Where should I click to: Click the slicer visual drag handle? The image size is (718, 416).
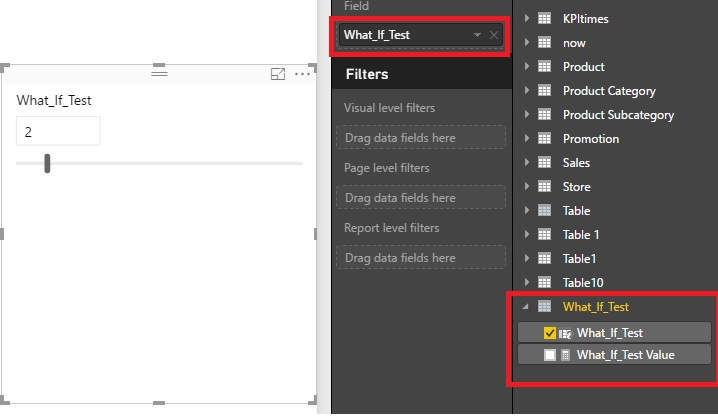[x=159, y=73]
